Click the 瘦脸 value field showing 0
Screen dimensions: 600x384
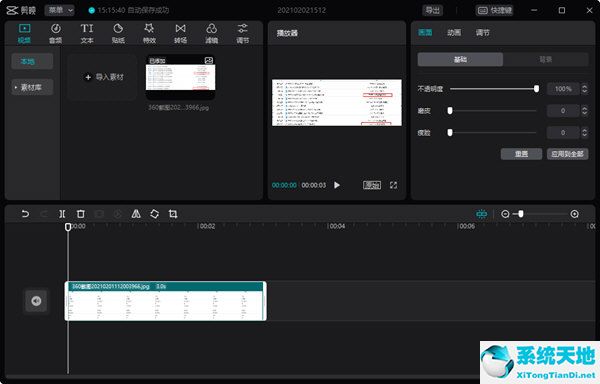(563, 132)
